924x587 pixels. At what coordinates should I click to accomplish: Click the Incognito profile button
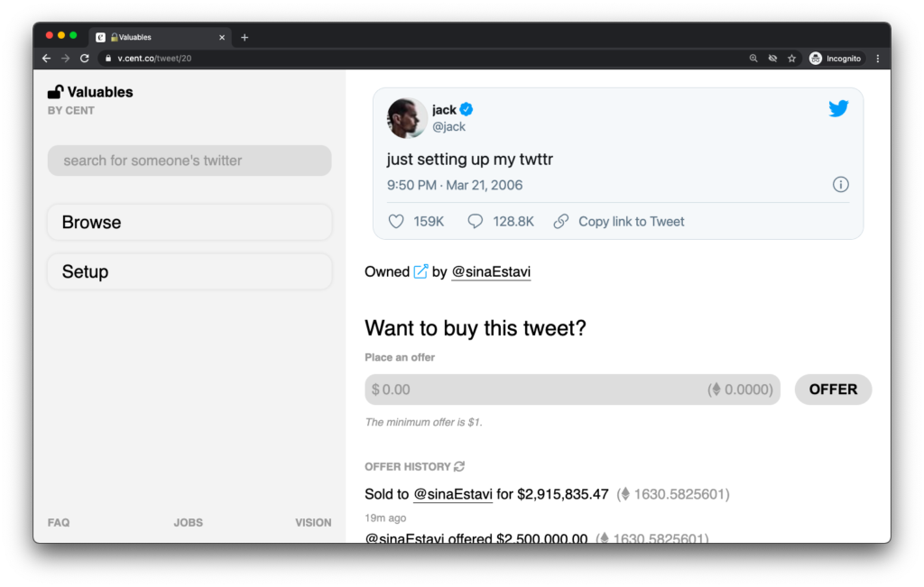coord(835,59)
